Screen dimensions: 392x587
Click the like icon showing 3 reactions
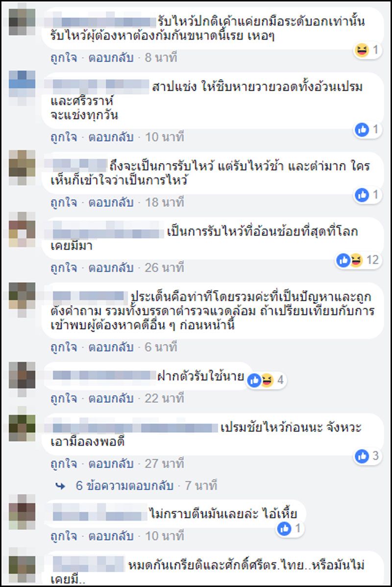coord(362,456)
